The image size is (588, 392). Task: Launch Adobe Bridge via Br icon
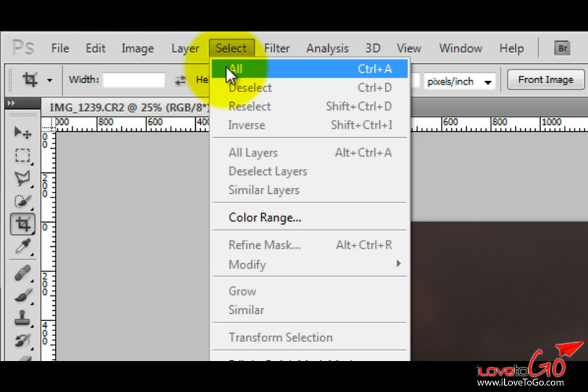(562, 48)
